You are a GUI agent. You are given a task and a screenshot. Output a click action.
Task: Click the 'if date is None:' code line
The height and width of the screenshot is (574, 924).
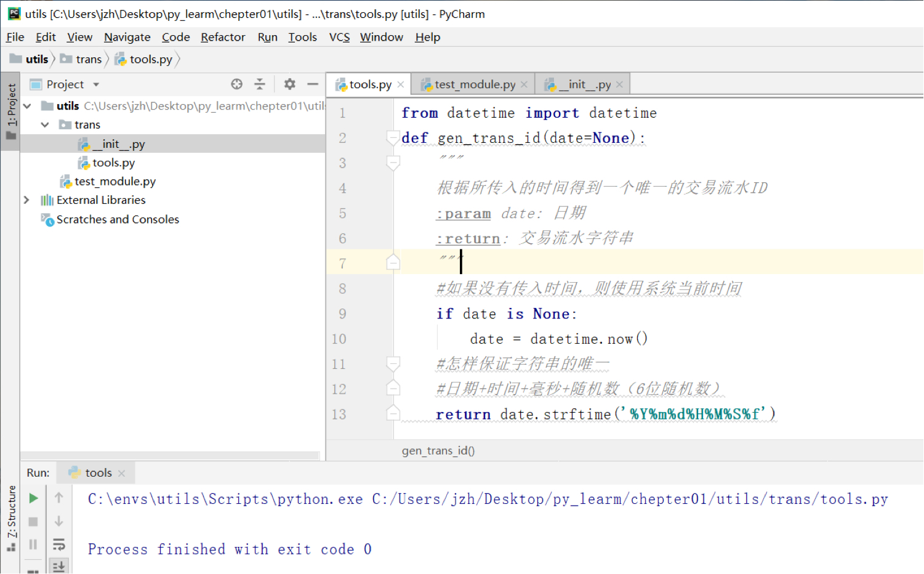(x=507, y=314)
